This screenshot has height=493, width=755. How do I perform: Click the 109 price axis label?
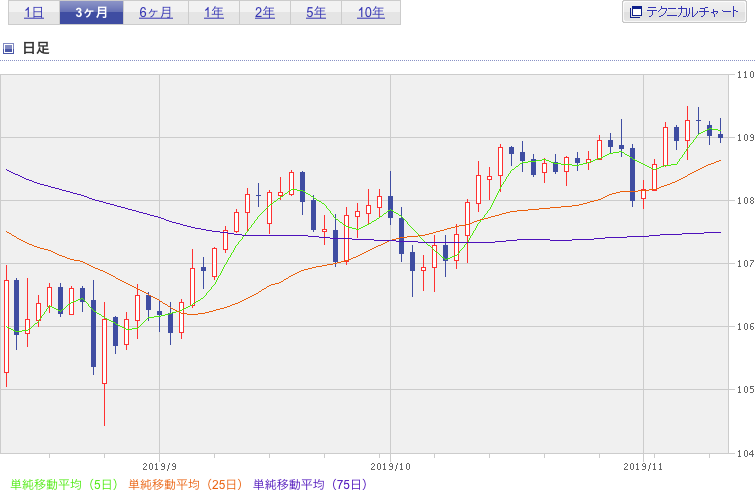[745, 138]
